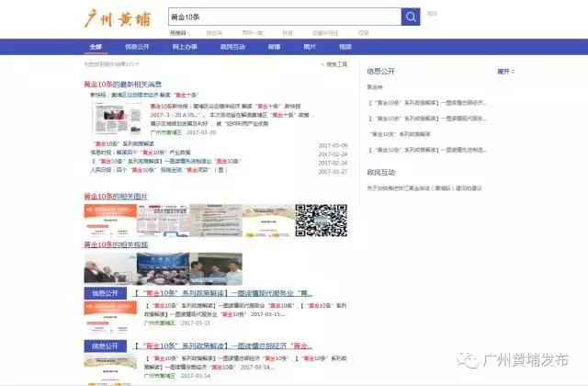Click the 广州黄埔 site logo
This screenshot has height=386, width=588.
(117, 17)
